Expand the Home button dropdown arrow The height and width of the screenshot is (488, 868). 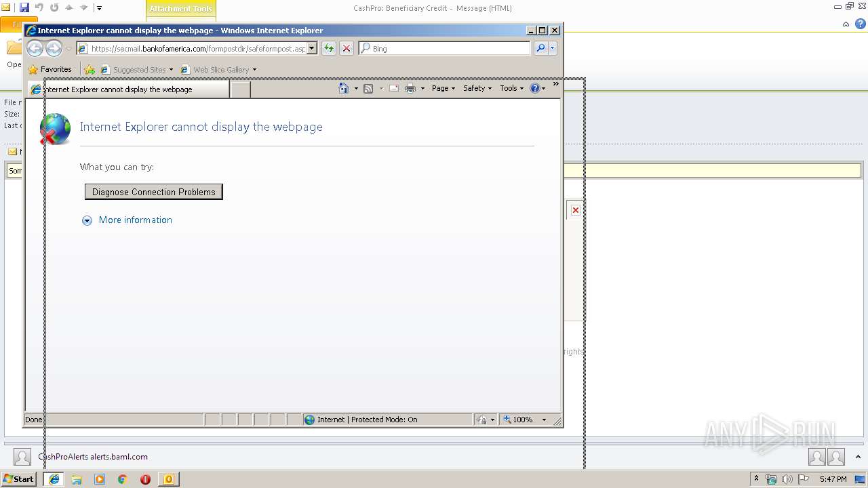pyautogui.click(x=356, y=89)
